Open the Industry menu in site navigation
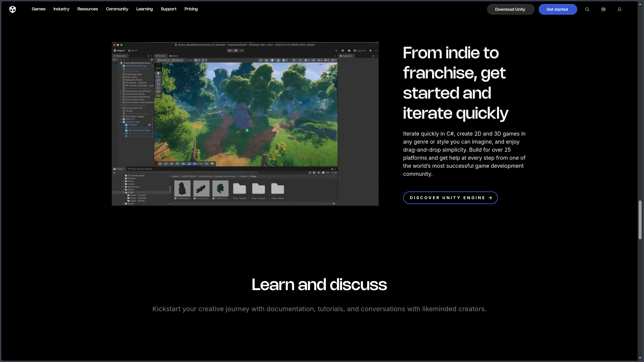The width and height of the screenshot is (644, 362). pos(61,9)
